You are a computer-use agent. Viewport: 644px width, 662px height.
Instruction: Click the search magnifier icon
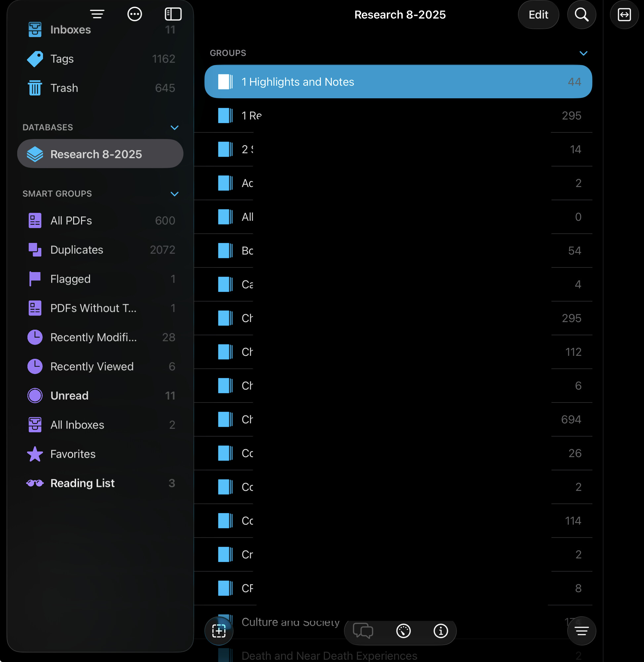[581, 15]
